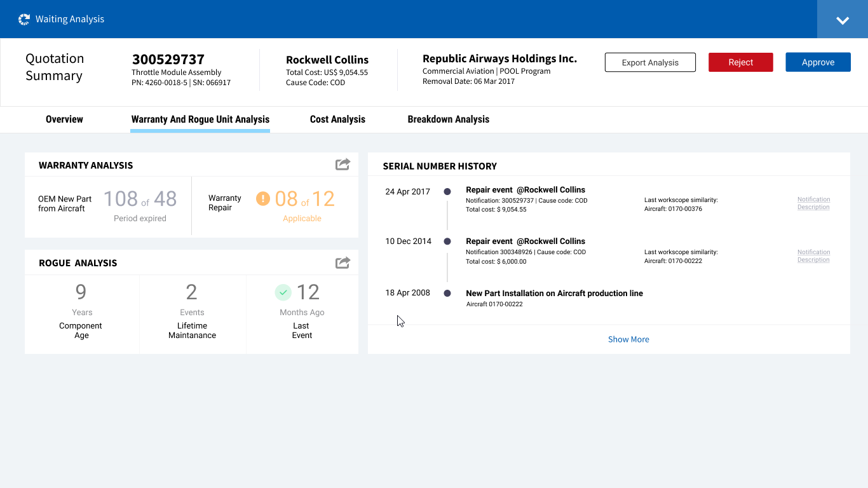
Task: Click the Serial Number History heading
Action: 440,166
